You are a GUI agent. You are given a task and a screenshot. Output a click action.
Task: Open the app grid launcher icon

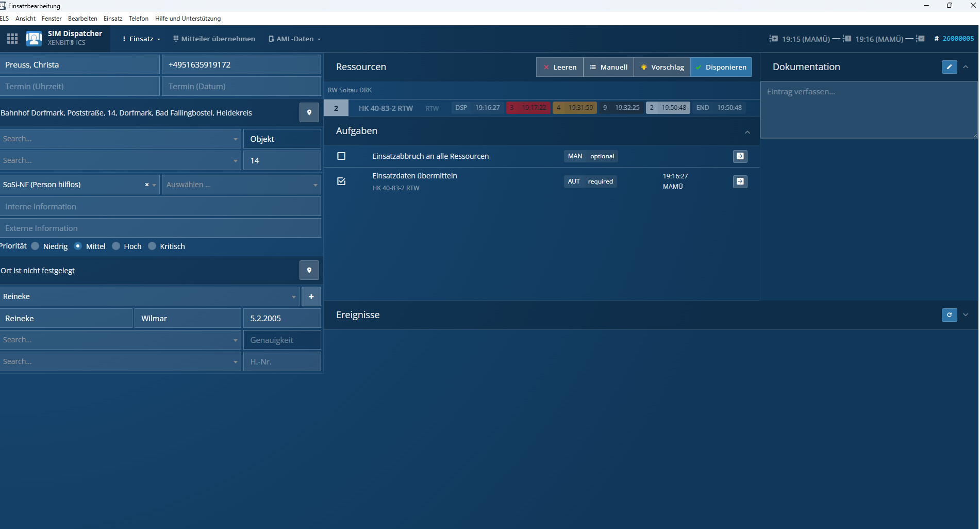click(x=12, y=39)
